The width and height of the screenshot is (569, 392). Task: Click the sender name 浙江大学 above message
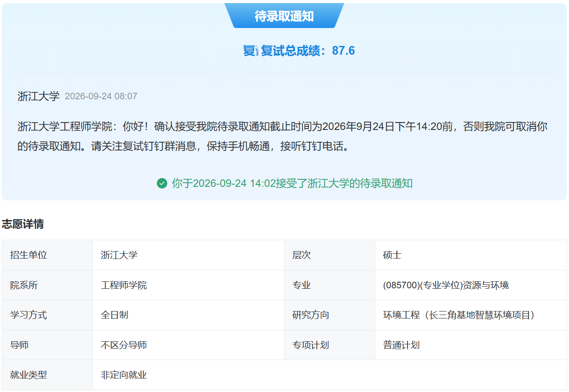point(39,96)
